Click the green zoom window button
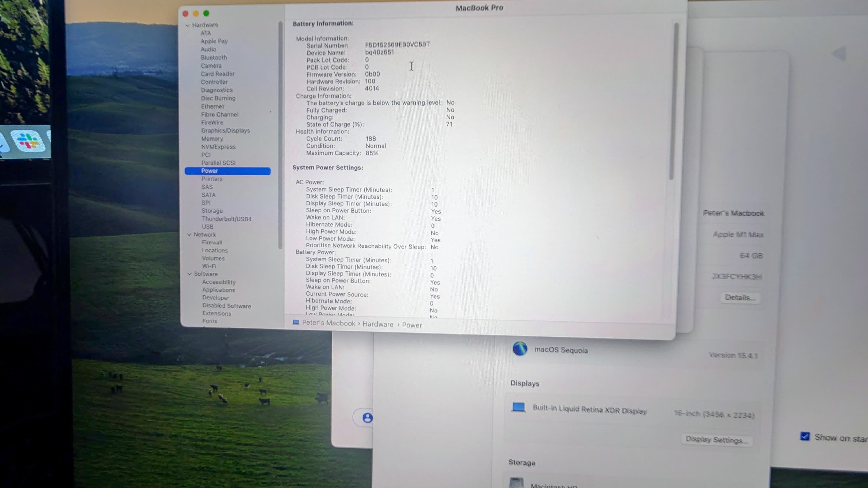Viewport: 868px width, 488px height. click(x=206, y=14)
